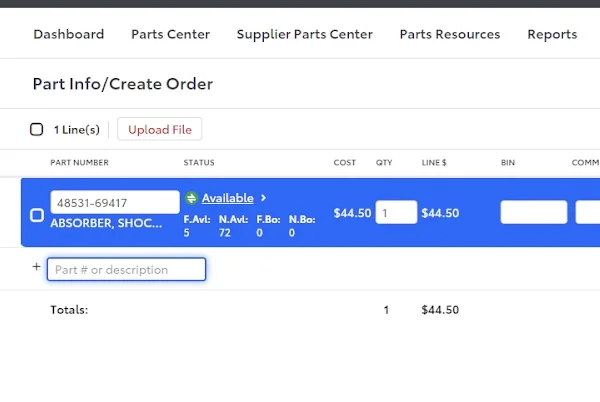Click the green availability status icon
The image size is (600, 402).
[191, 198]
